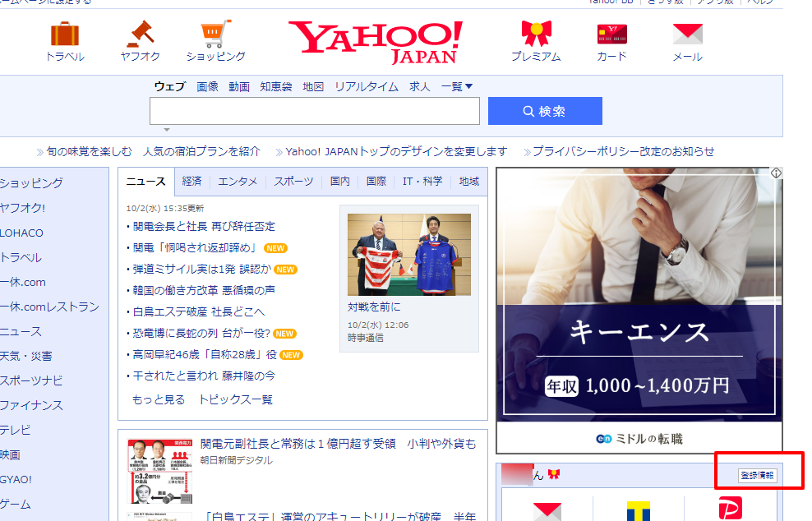Open headline 白鳥エステ破産 社長どこへ
Screen dimensions: 812x521
click(x=199, y=311)
